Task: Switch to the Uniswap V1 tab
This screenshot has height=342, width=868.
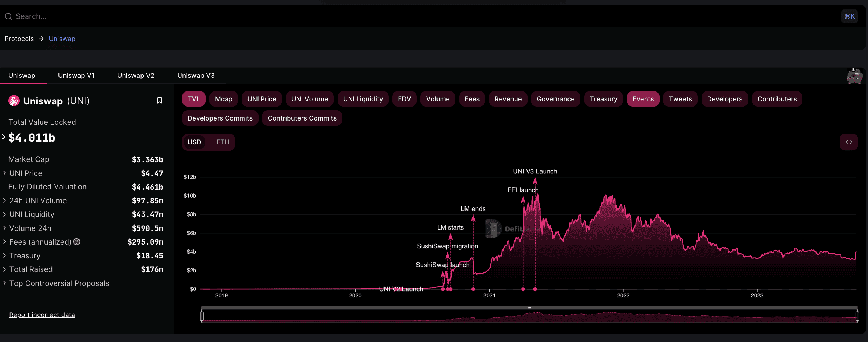Action: pos(76,76)
